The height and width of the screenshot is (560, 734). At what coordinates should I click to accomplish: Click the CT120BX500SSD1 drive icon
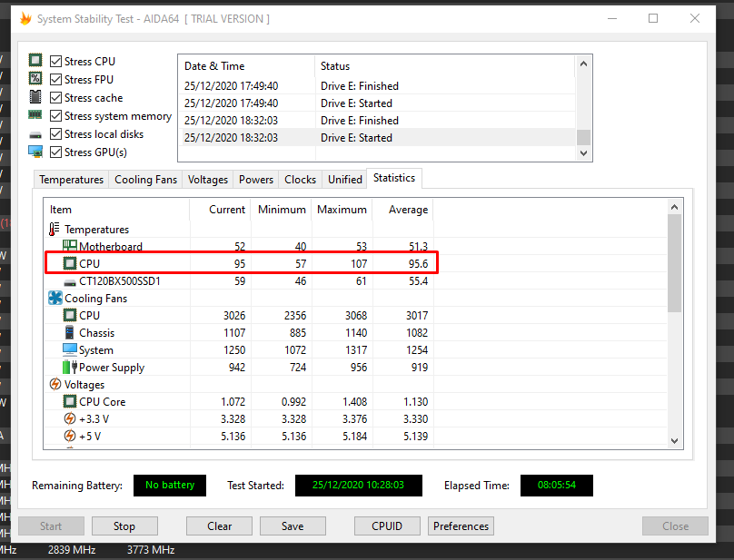pos(70,282)
